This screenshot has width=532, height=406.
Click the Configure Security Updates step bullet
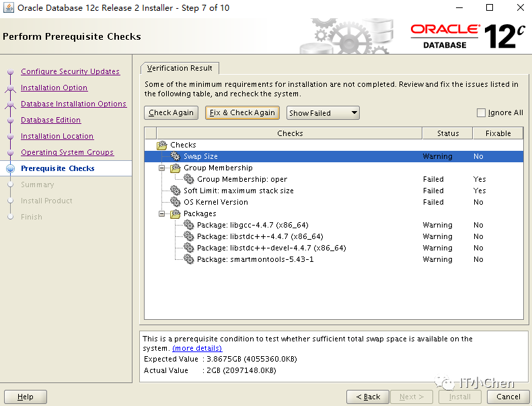(11, 71)
